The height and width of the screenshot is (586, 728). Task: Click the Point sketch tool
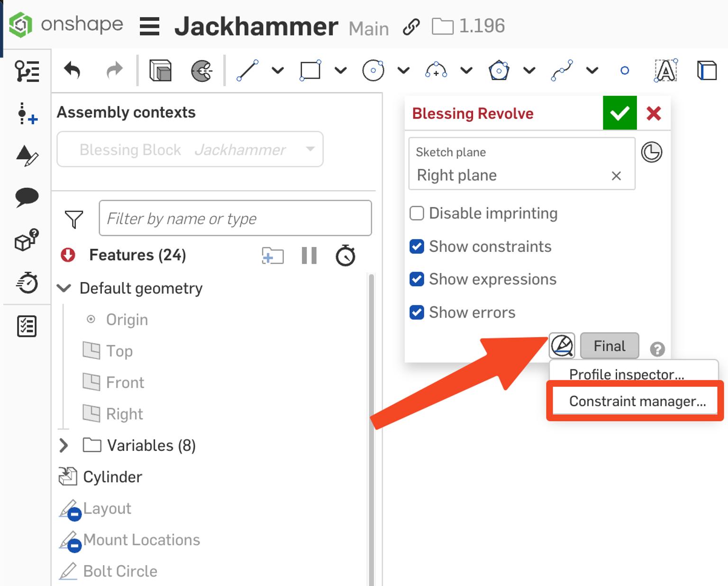pos(625,70)
